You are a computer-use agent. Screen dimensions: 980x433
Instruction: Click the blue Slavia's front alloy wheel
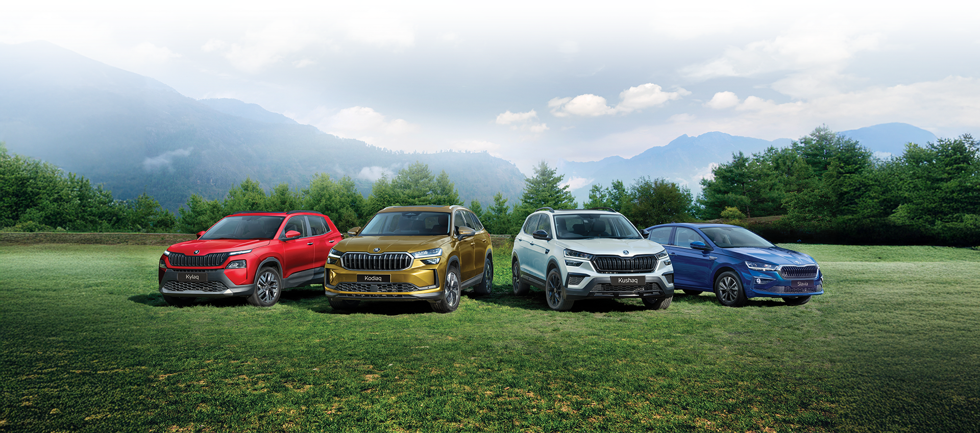(x=728, y=289)
